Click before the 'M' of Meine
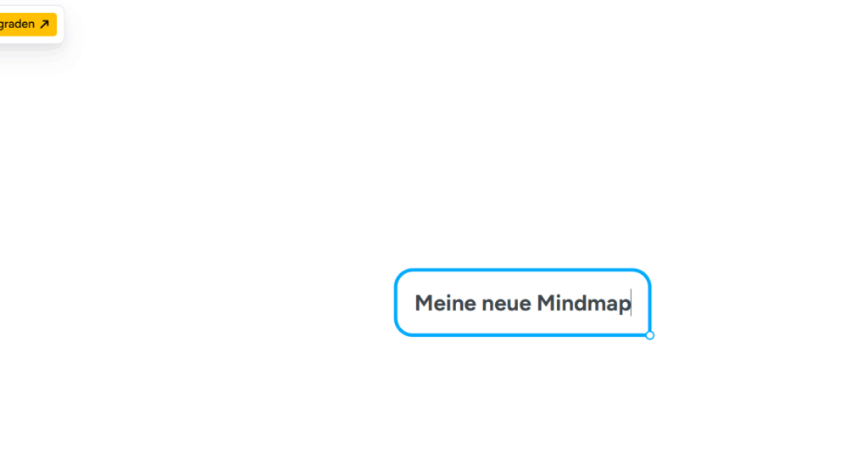 pyautogui.click(x=415, y=303)
